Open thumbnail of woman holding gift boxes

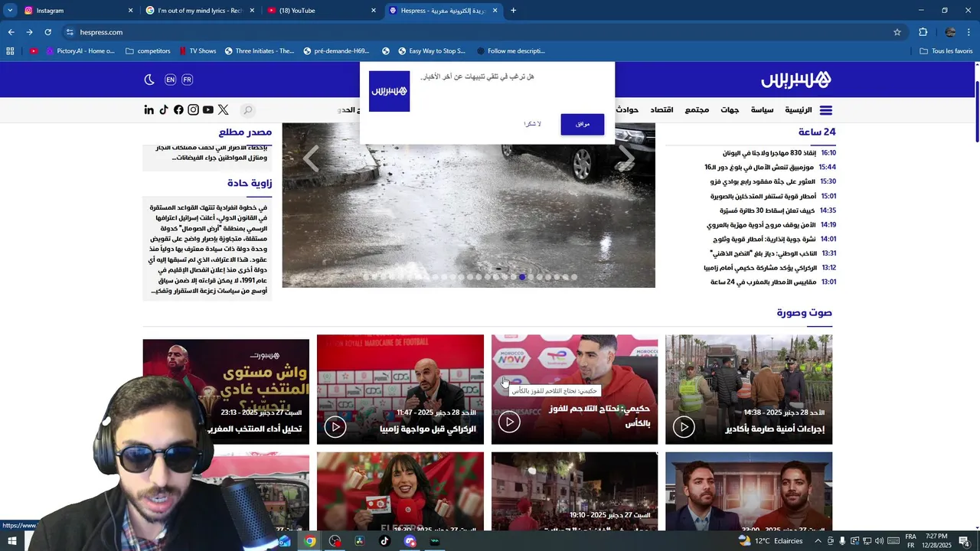point(400,491)
